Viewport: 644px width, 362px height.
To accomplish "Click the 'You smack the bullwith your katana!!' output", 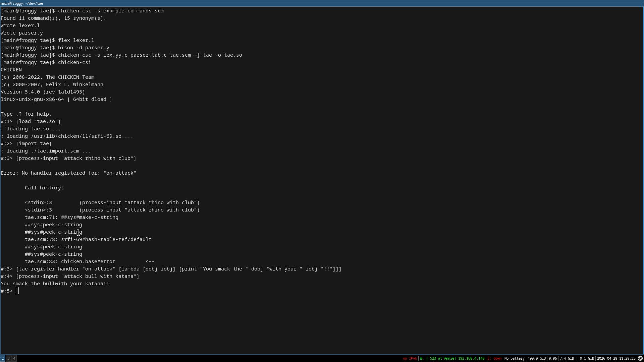I will pyautogui.click(x=55, y=284).
